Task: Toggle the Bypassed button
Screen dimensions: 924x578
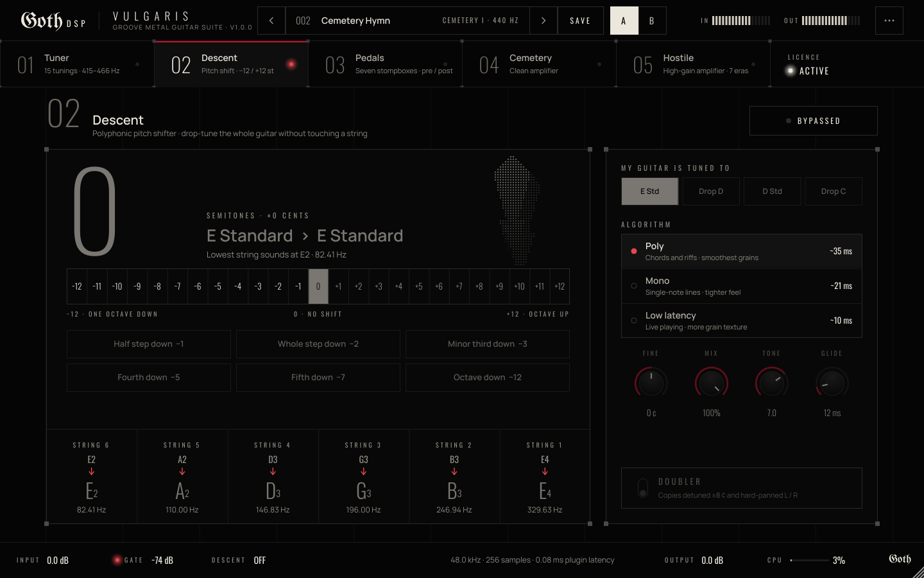Action: 814,121
